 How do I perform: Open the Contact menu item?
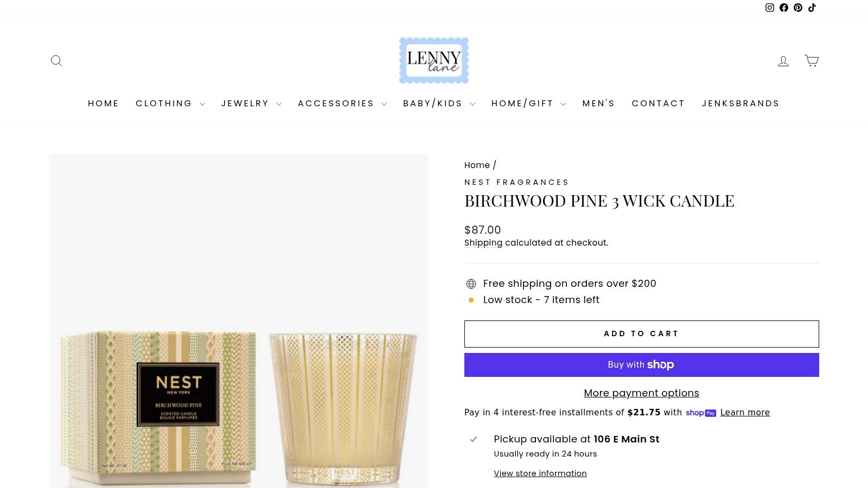tap(658, 104)
